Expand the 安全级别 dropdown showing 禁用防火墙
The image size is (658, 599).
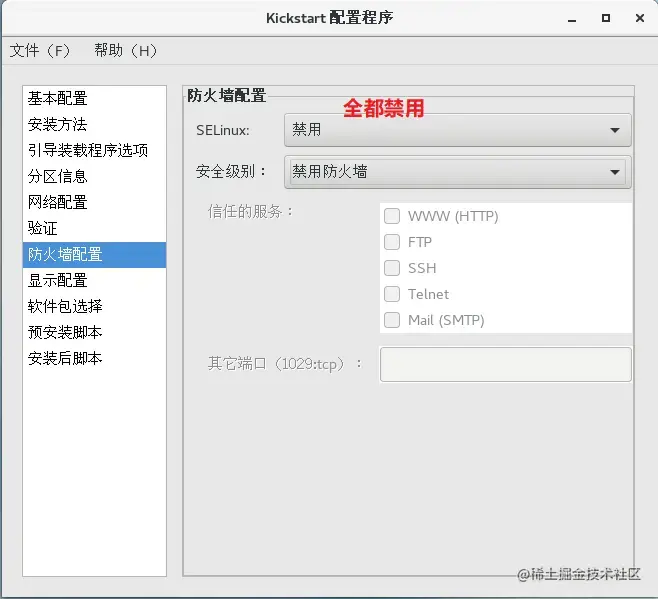click(457, 172)
